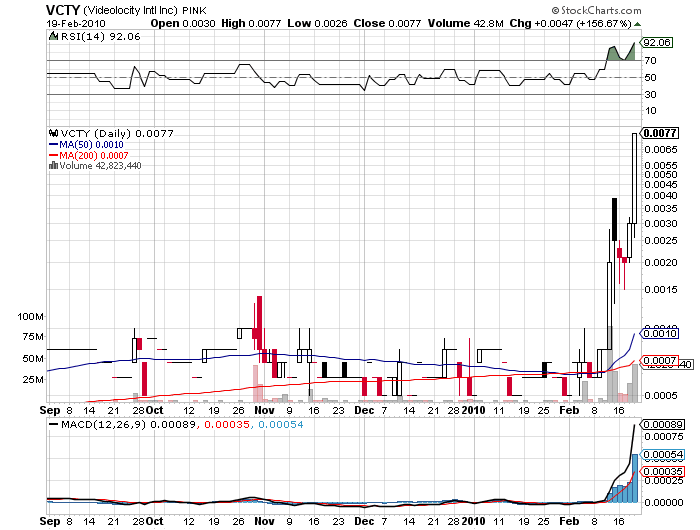Click the Volume 42.8M header value
The height and width of the screenshot is (530, 700).
click(x=466, y=23)
